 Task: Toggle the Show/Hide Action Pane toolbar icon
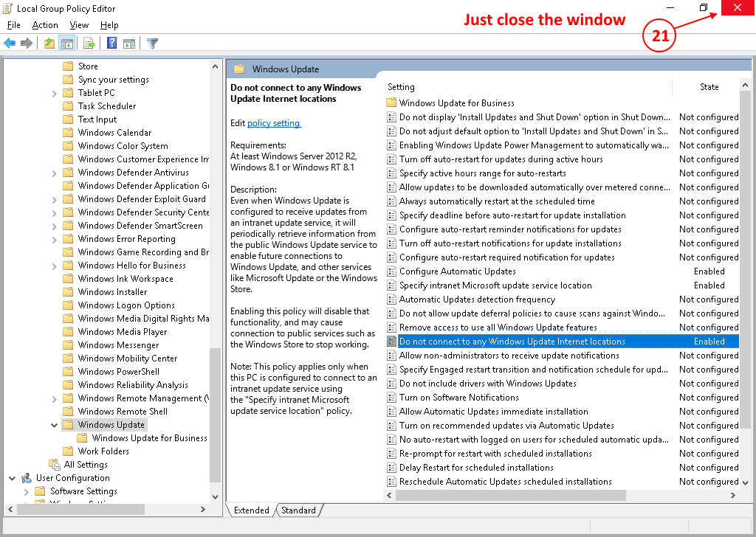coord(129,44)
